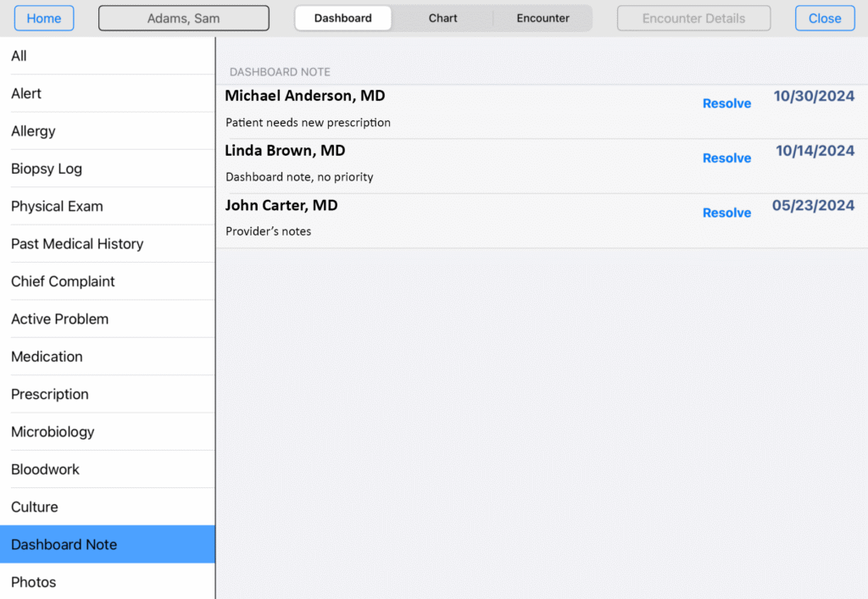Select All in the sidebar
Image resolution: width=868 pixels, height=599 pixels.
tap(107, 56)
